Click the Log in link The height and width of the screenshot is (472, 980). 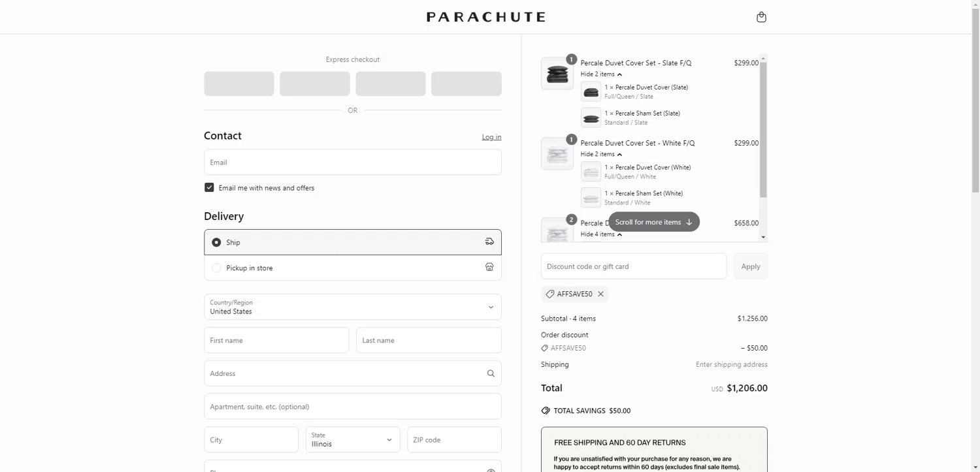(x=491, y=137)
